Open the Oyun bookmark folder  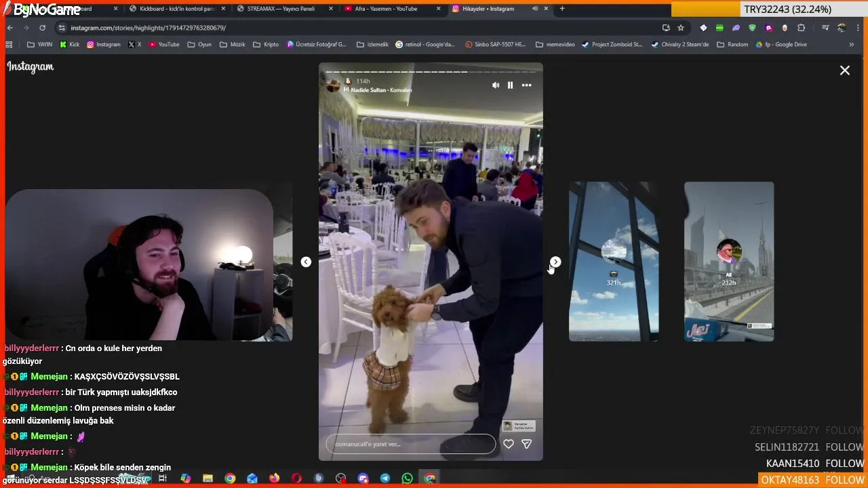pos(199,45)
